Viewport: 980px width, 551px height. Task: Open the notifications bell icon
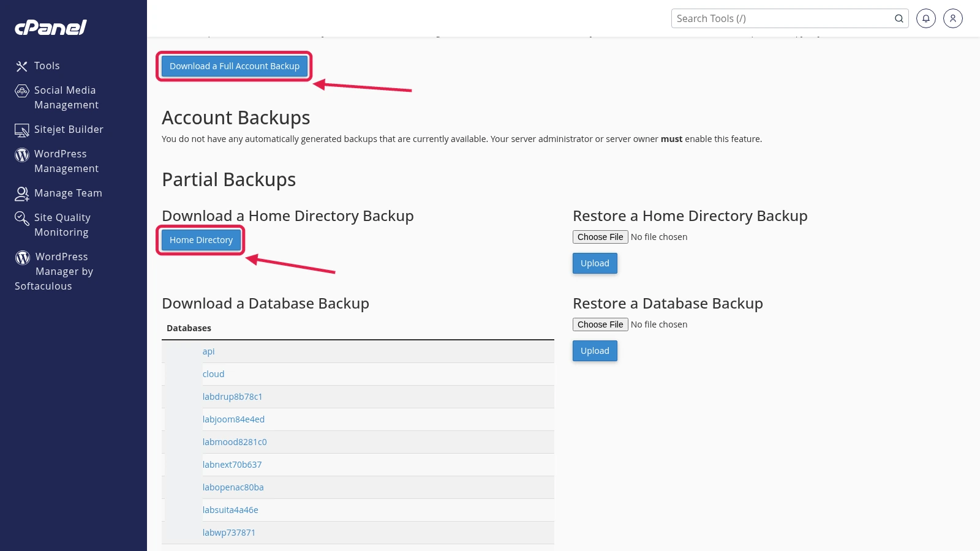pyautogui.click(x=926, y=18)
